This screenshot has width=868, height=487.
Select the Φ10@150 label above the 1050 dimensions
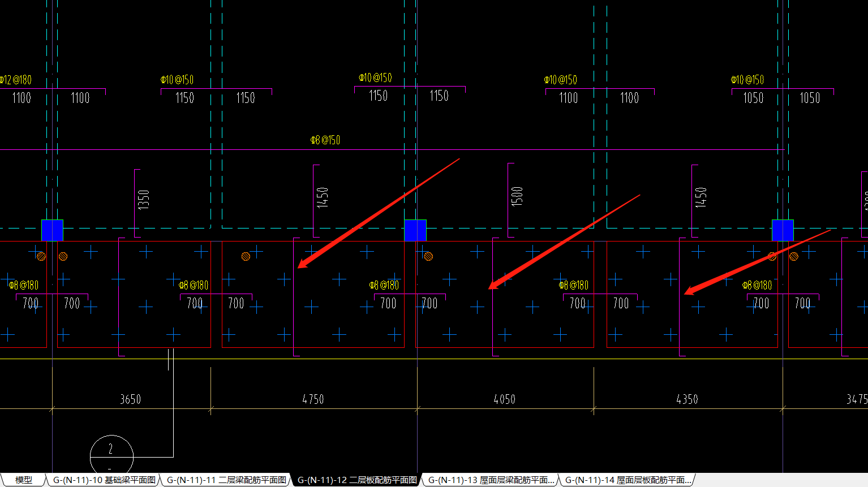tap(747, 80)
